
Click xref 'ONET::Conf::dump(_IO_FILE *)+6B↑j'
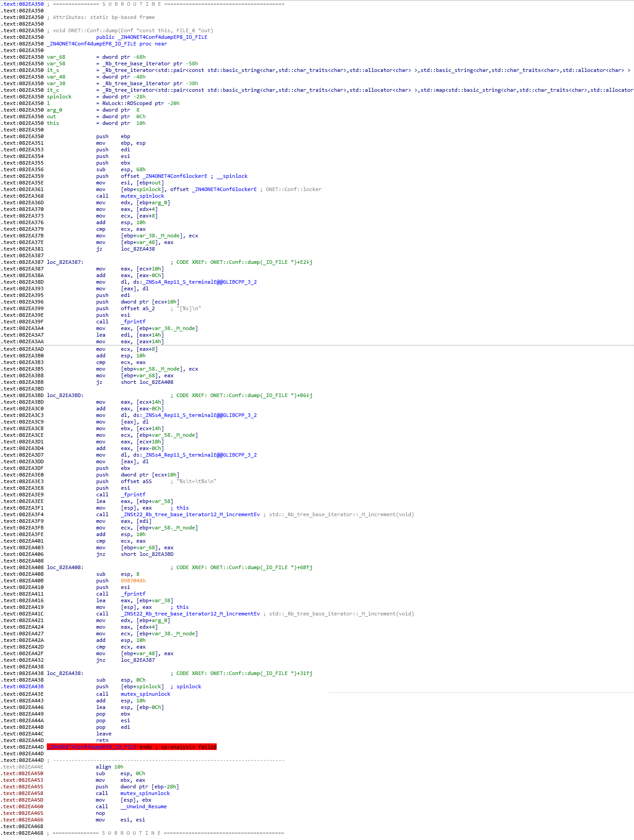pyautogui.click(x=261, y=567)
